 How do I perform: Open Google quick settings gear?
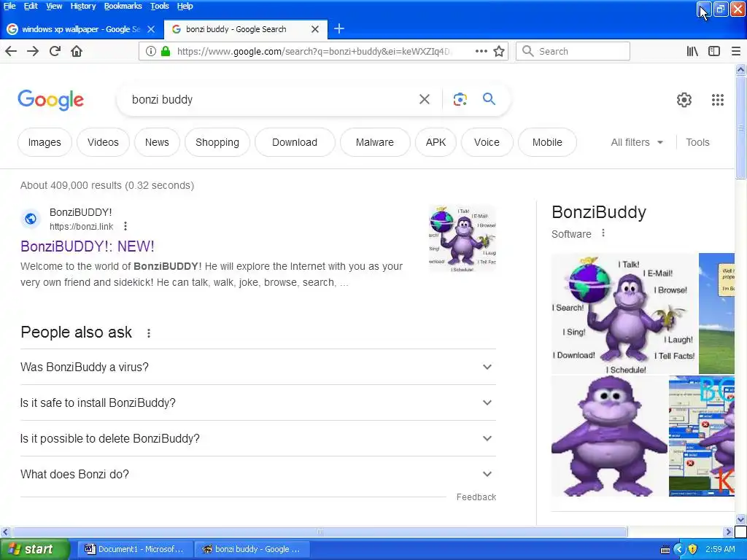(x=684, y=99)
